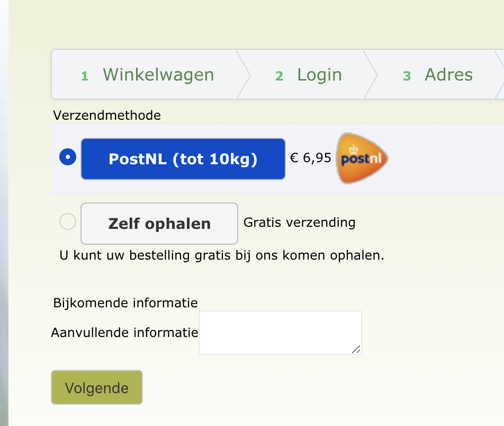This screenshot has width=504, height=426.
Task: Click the PostNL orange logo
Action: [362, 158]
